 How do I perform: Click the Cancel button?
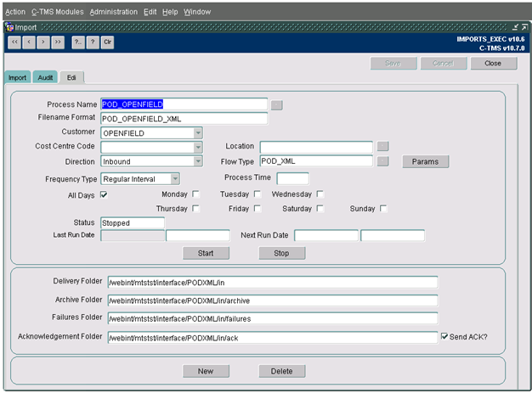[443, 64]
